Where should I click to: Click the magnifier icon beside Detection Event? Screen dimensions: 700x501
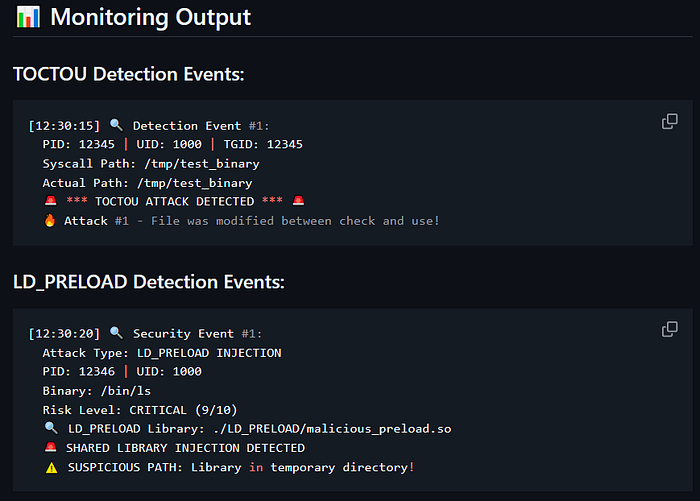coord(116,126)
